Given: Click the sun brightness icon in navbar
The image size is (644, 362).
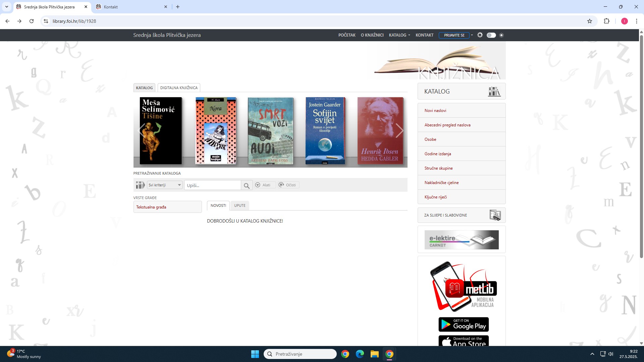Looking at the screenshot, I should (x=501, y=35).
